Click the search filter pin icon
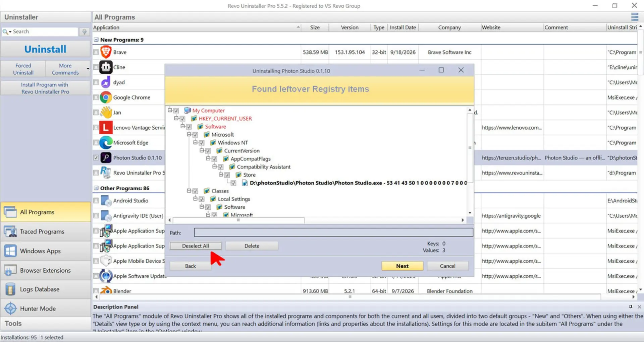Image resolution: width=644 pixels, height=342 pixels. tap(84, 31)
